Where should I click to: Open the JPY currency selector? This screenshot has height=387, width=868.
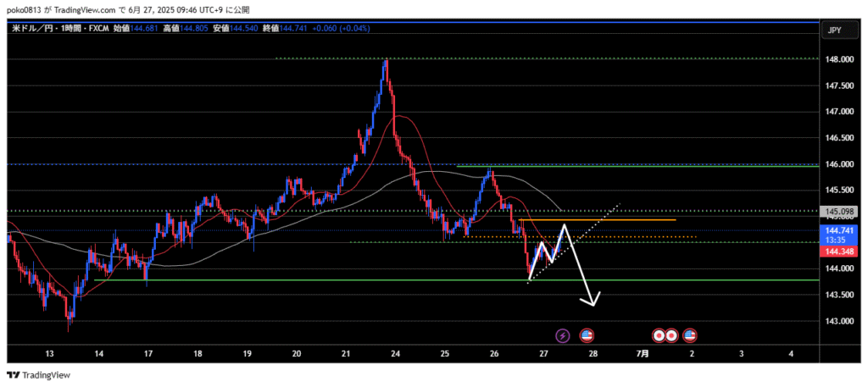click(x=833, y=30)
